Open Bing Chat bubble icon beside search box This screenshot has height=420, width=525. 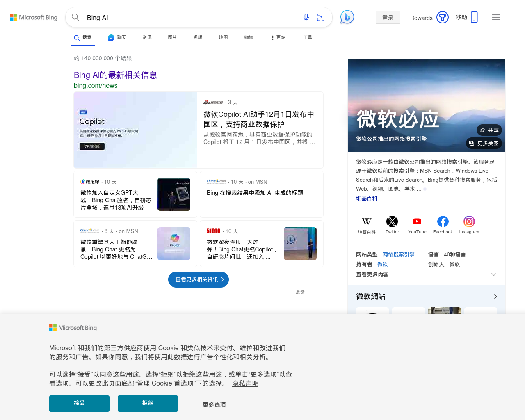pyautogui.click(x=347, y=17)
